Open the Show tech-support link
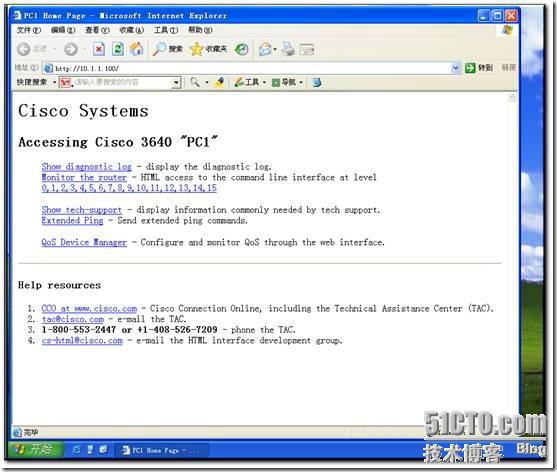The image size is (557, 472). (81, 210)
